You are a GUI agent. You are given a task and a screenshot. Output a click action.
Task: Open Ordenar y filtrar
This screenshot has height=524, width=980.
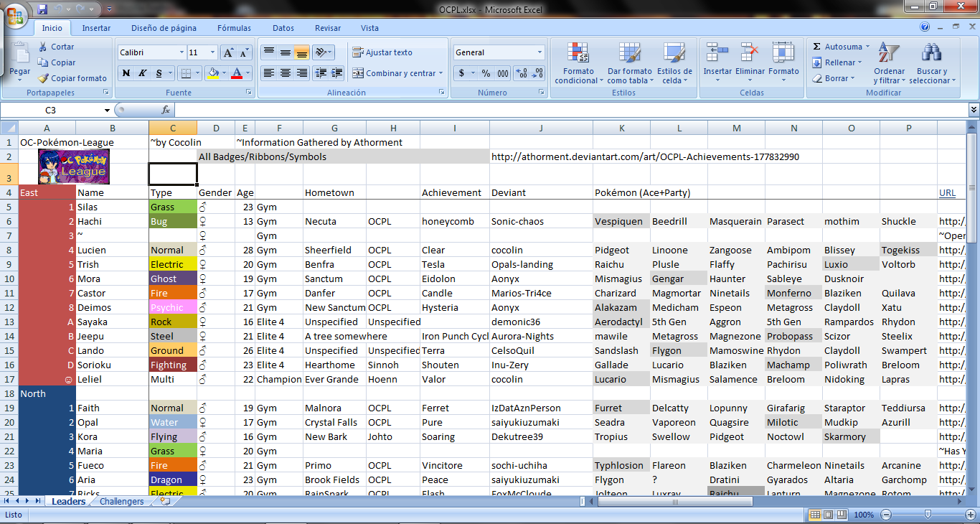coord(889,63)
